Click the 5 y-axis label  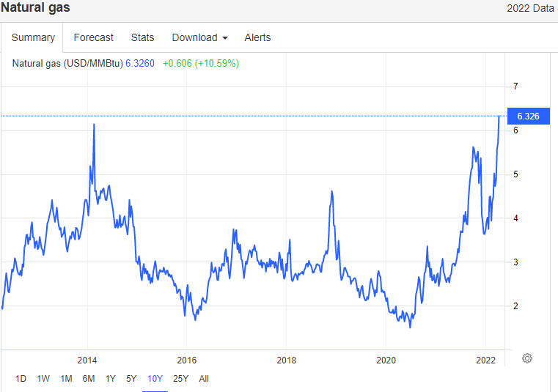click(x=515, y=174)
